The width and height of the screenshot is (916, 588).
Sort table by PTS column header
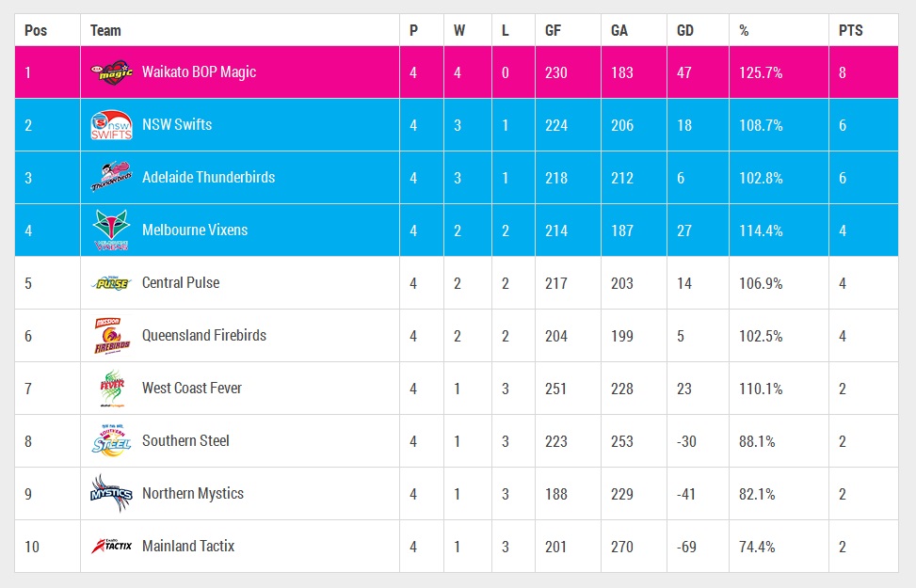(850, 30)
